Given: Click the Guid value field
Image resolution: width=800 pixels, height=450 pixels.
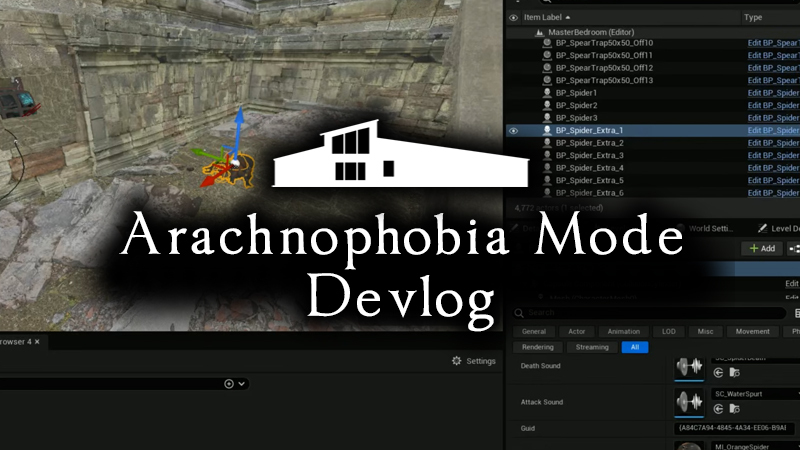Looking at the screenshot, I should pyautogui.click(x=734, y=428).
